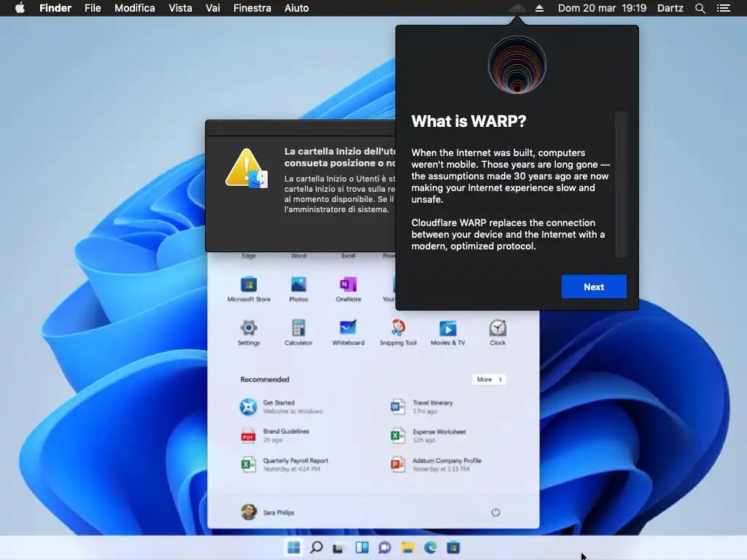Open Brand Guidelines PDF file
The image size is (747, 560).
tap(274, 435)
